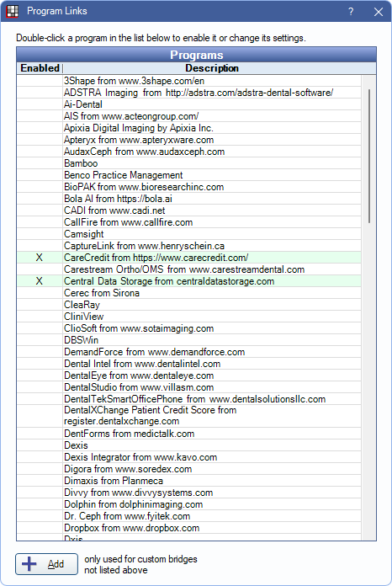
Task: Select the DBSWin row
Action: tap(189, 339)
